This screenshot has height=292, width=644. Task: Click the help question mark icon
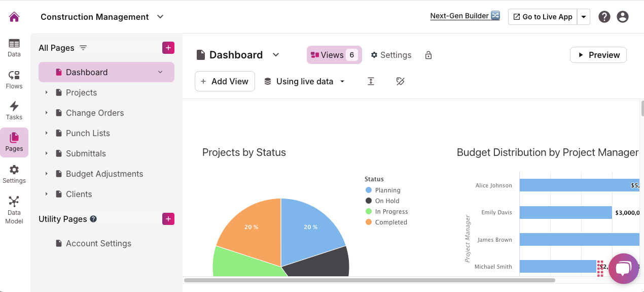(x=604, y=17)
